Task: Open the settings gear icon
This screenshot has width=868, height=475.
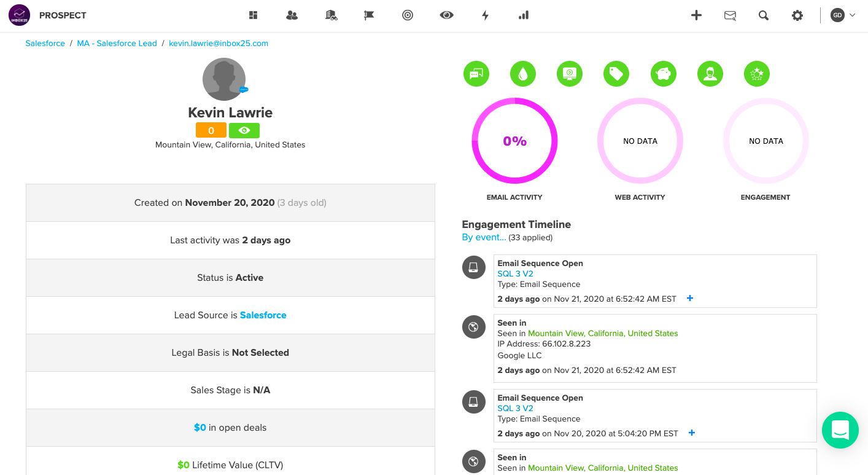Action: 797,15
